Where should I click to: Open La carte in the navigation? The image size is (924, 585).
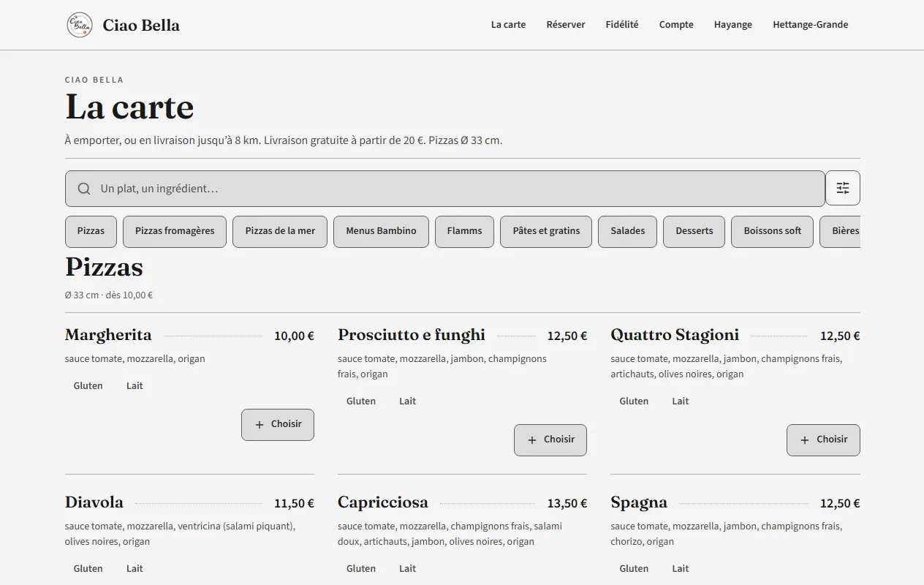pos(508,24)
